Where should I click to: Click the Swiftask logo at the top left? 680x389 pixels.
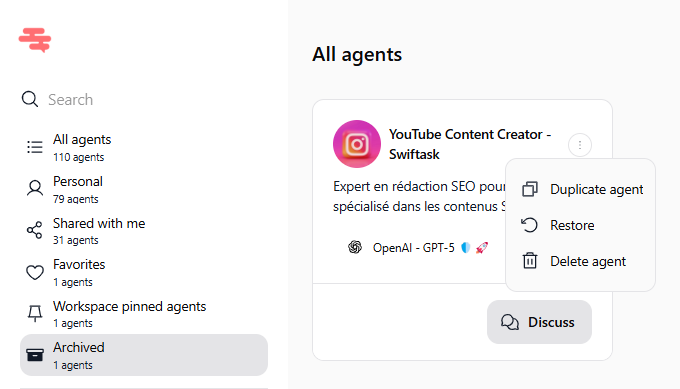(x=35, y=40)
